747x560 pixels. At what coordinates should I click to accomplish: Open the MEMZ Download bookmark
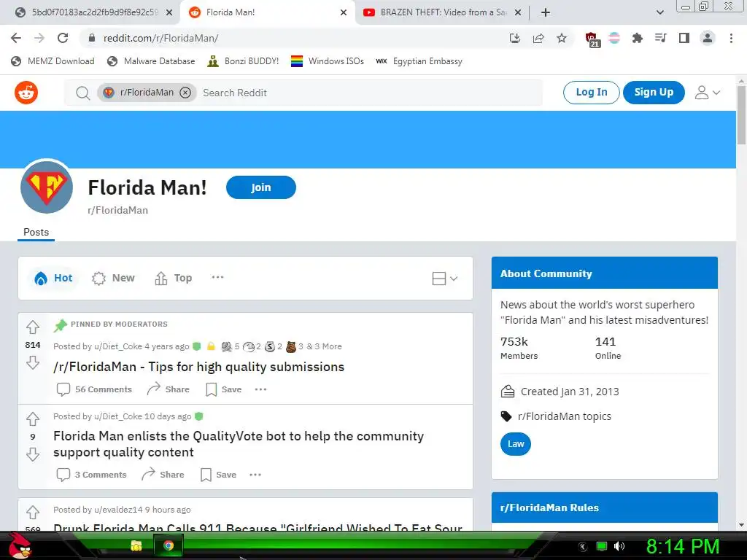53,61
